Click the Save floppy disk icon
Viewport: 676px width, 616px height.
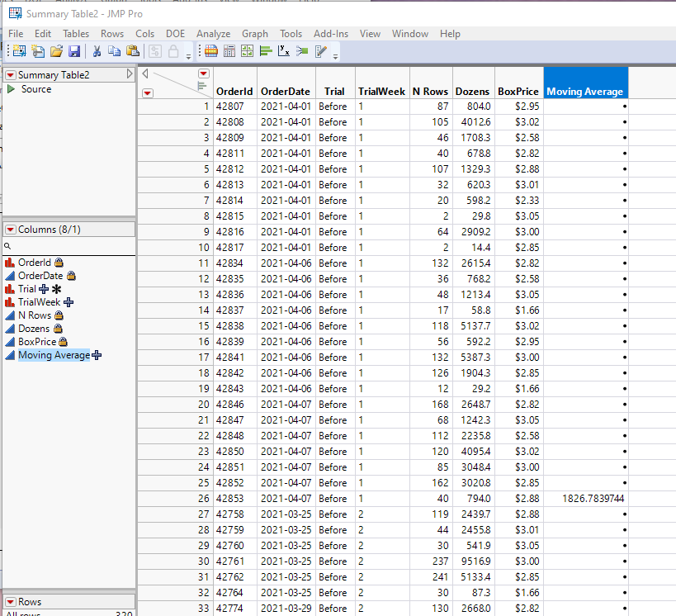[x=74, y=51]
